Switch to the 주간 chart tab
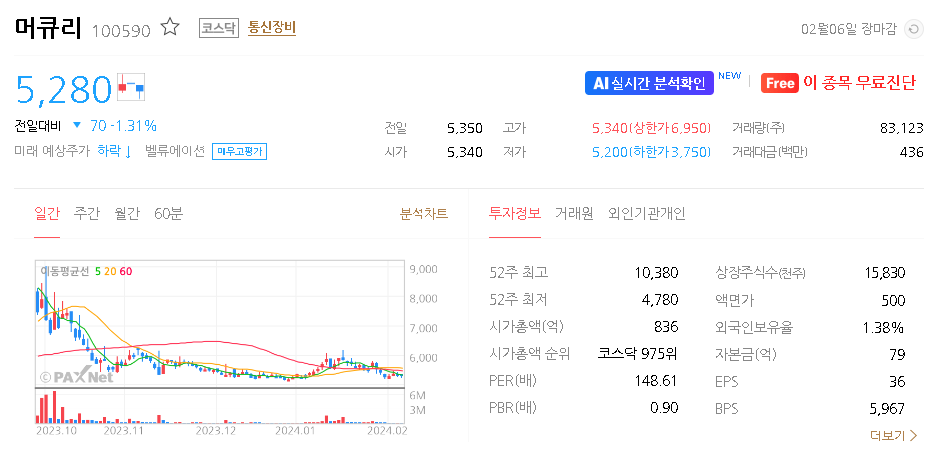933x456 pixels. tap(87, 214)
